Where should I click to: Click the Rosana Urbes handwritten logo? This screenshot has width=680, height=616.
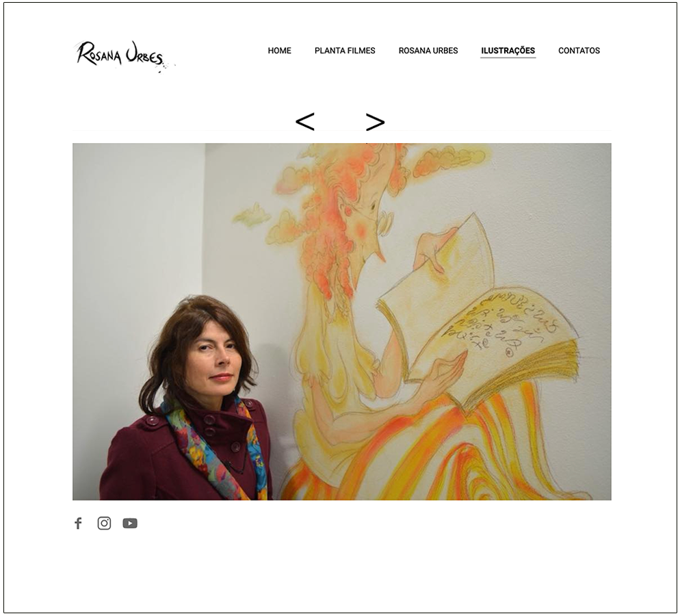click(124, 56)
